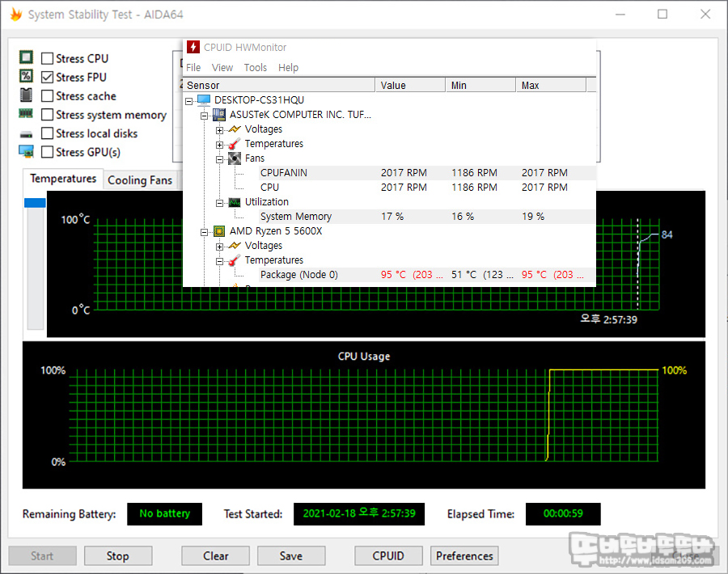The width and height of the screenshot is (728, 574).
Task: Click the HWMonitor red lightning icon
Action: tap(193, 47)
